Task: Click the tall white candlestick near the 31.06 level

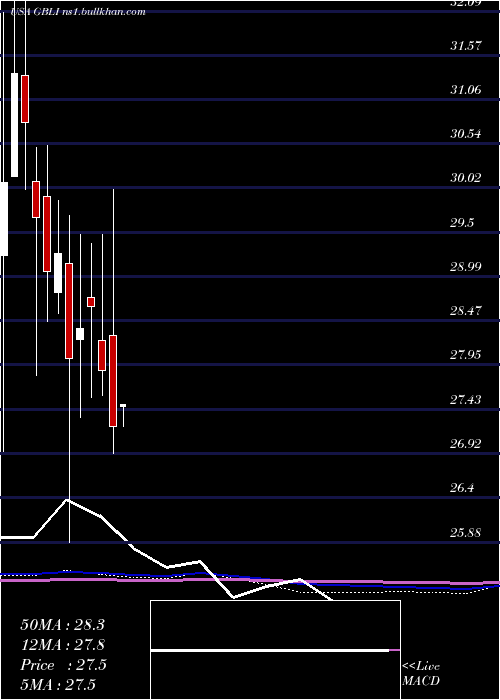Action: tap(15, 125)
